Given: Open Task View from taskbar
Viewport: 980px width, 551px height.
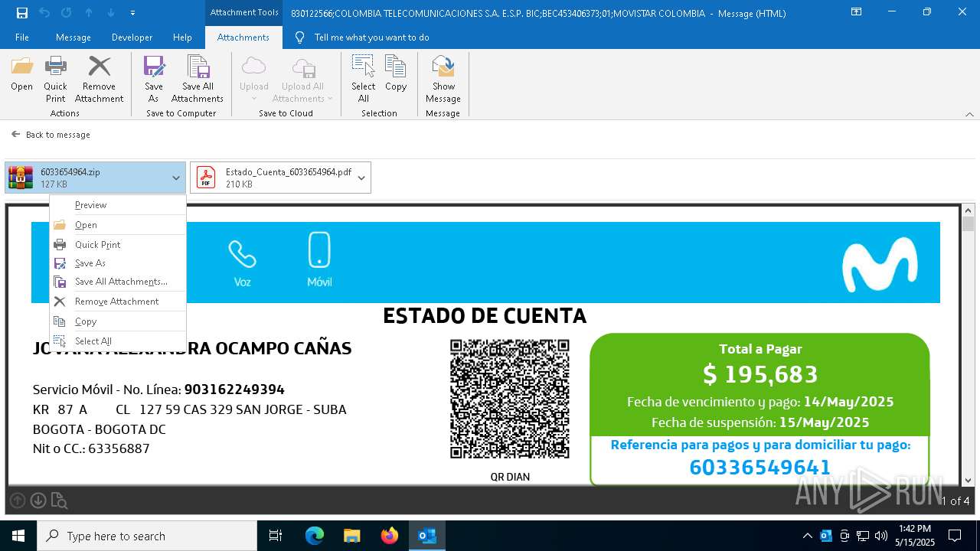Looking at the screenshot, I should click(276, 536).
